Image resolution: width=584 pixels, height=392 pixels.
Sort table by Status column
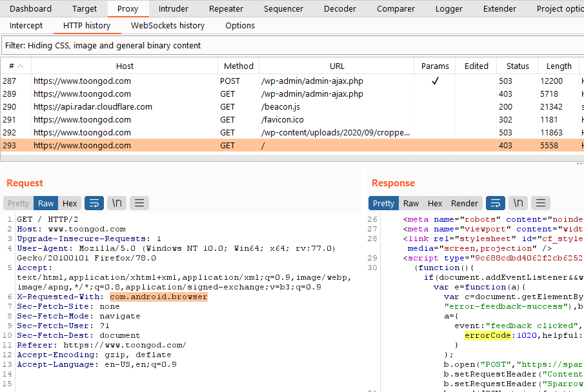[x=518, y=66]
